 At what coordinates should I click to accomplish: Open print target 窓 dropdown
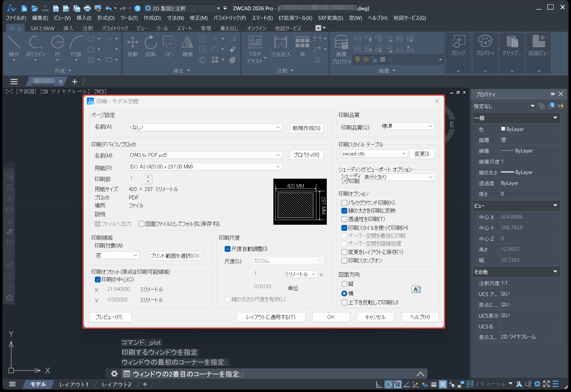point(117,255)
